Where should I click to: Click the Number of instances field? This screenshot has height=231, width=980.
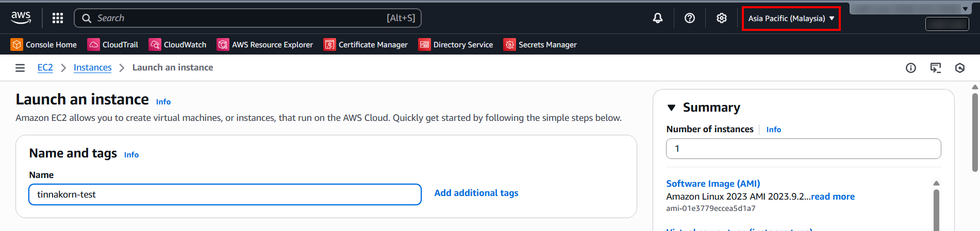coord(803,149)
